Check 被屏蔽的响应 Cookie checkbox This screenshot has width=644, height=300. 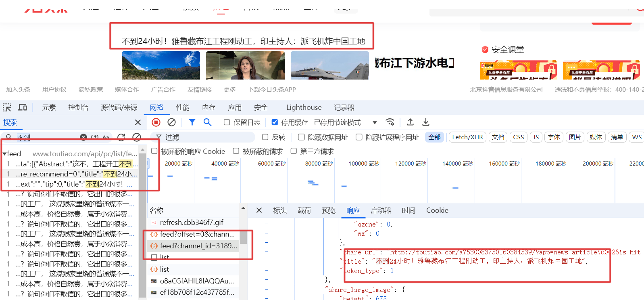[154, 151]
